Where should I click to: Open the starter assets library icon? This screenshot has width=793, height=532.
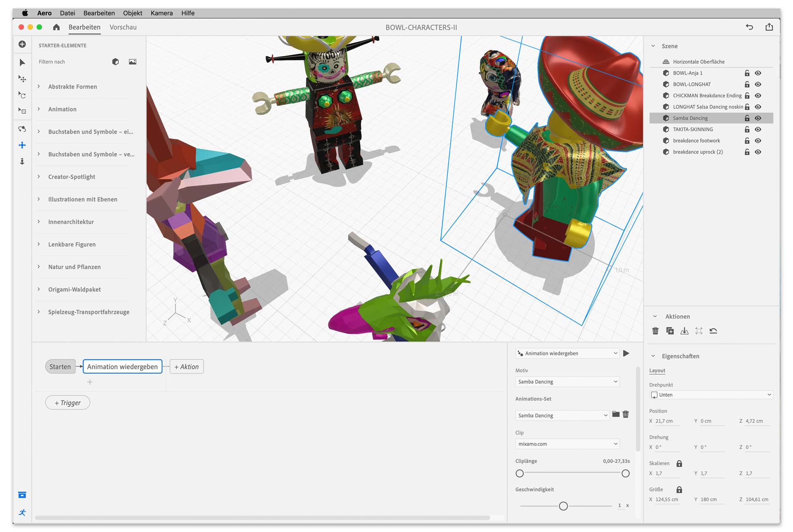point(22,495)
